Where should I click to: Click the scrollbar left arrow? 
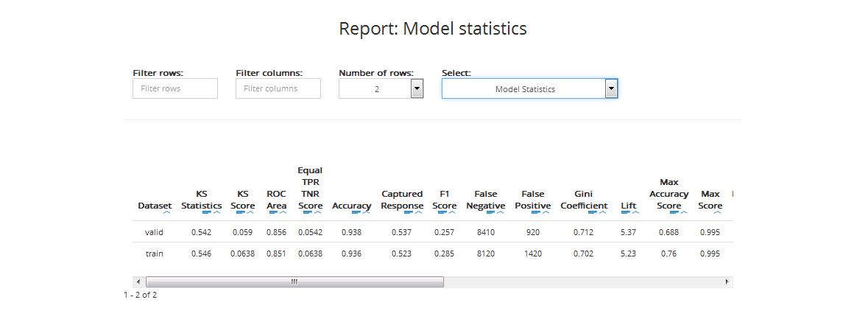pos(138,282)
